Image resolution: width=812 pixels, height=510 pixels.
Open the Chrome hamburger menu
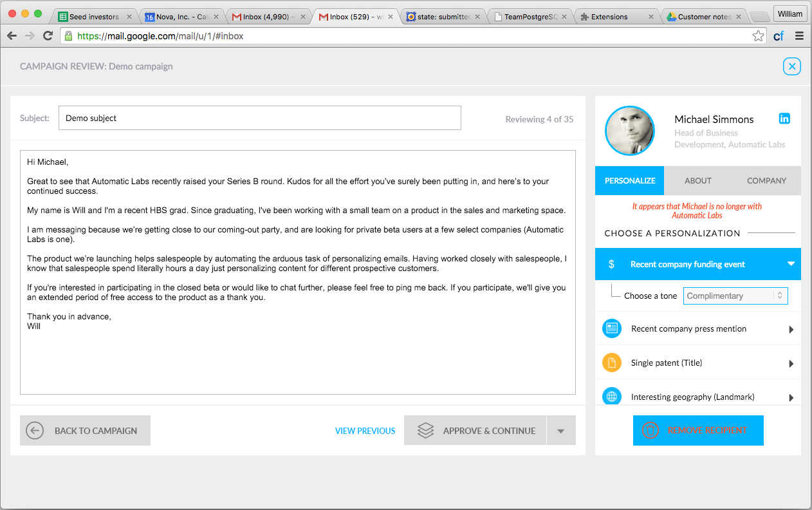800,36
